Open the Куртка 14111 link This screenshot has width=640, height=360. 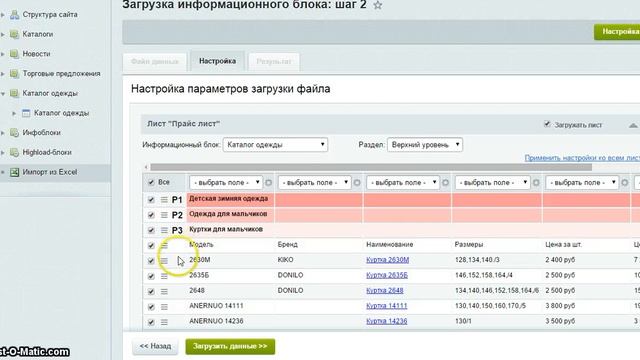[x=387, y=306]
